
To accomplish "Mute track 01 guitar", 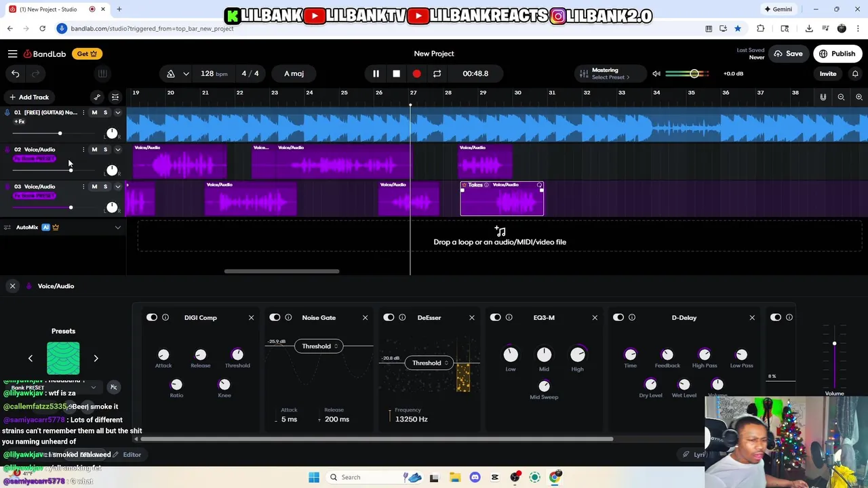I will [x=94, y=113].
